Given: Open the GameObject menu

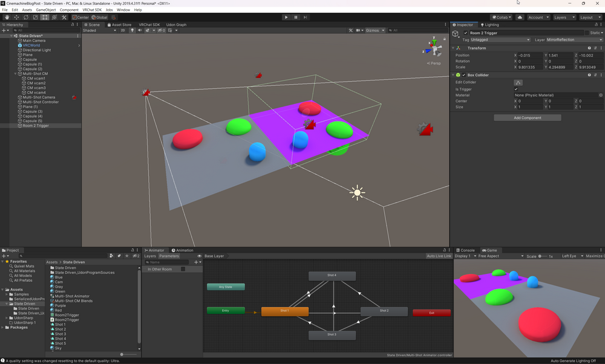Looking at the screenshot, I should (46, 10).
